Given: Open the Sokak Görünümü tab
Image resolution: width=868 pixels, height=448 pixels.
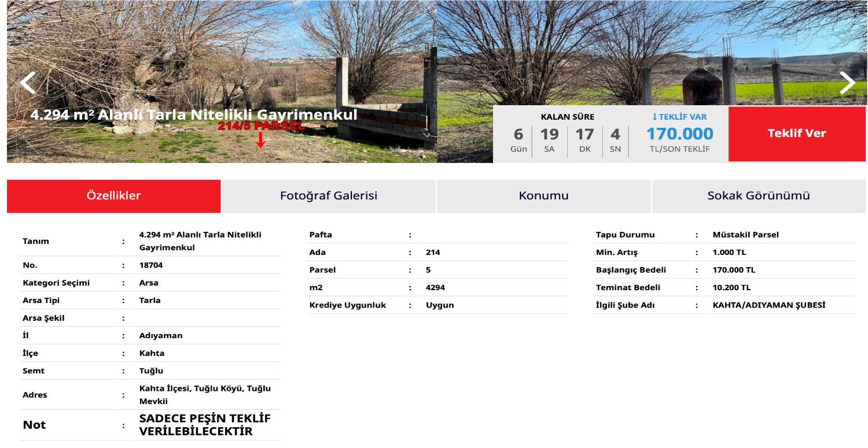Looking at the screenshot, I should [758, 196].
